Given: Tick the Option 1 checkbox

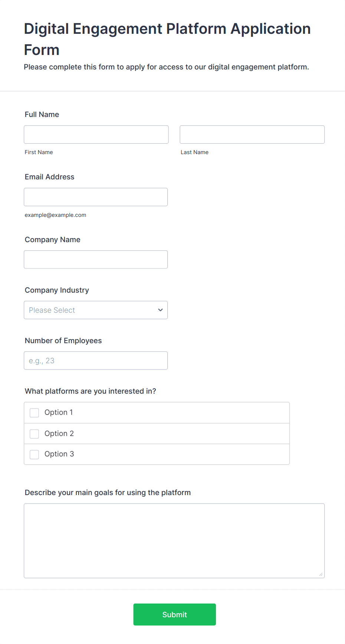Looking at the screenshot, I should 34,413.
